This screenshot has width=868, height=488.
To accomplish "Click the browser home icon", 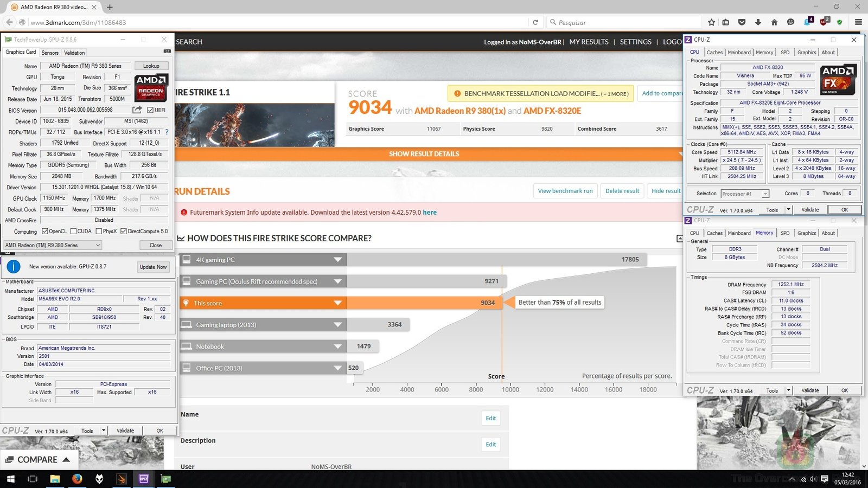I will pos(774,22).
